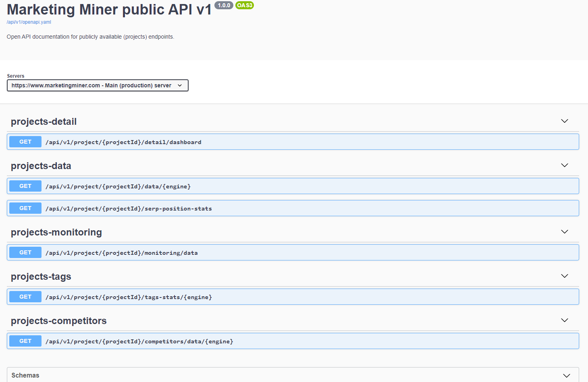Screen dimensions: 588x382
Task: Click the OAS3 badge
Action: [245, 5]
